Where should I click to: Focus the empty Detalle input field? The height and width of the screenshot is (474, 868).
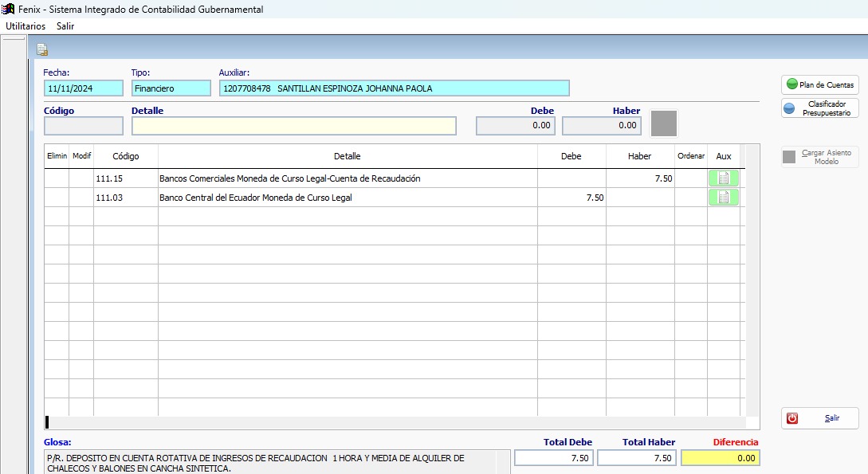coord(293,126)
